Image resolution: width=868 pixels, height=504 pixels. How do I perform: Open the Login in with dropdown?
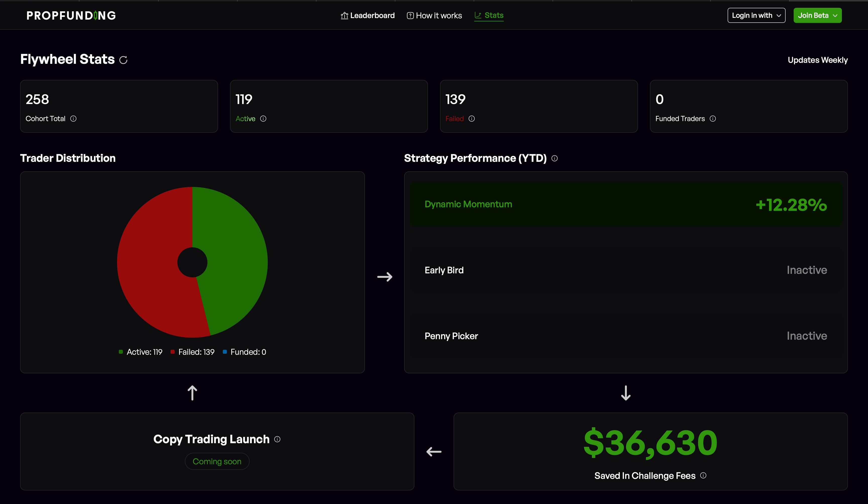click(x=756, y=16)
